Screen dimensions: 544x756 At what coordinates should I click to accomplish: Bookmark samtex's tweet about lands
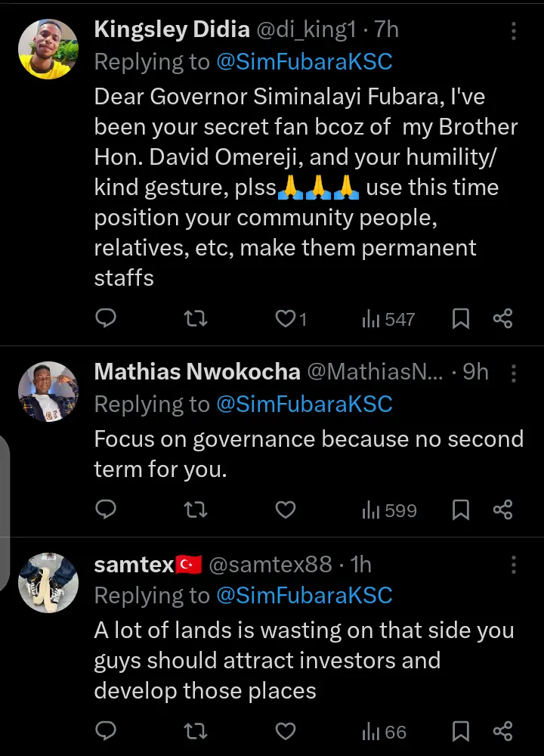click(x=461, y=731)
